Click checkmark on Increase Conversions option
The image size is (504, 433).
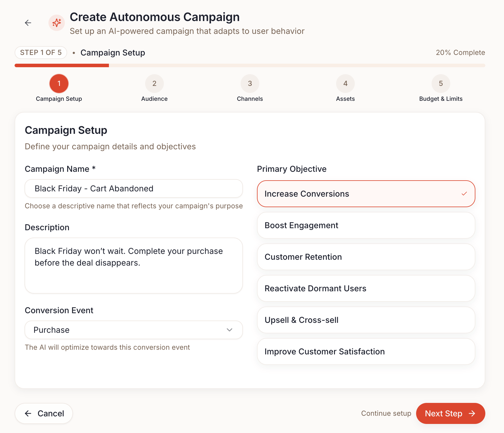click(464, 194)
